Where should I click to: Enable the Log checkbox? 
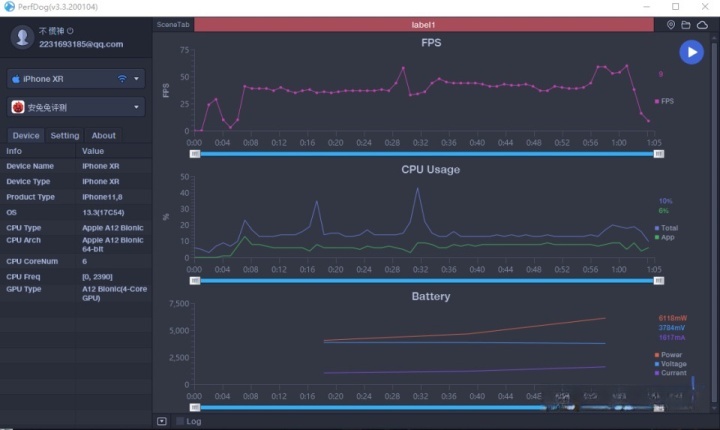tap(180, 421)
